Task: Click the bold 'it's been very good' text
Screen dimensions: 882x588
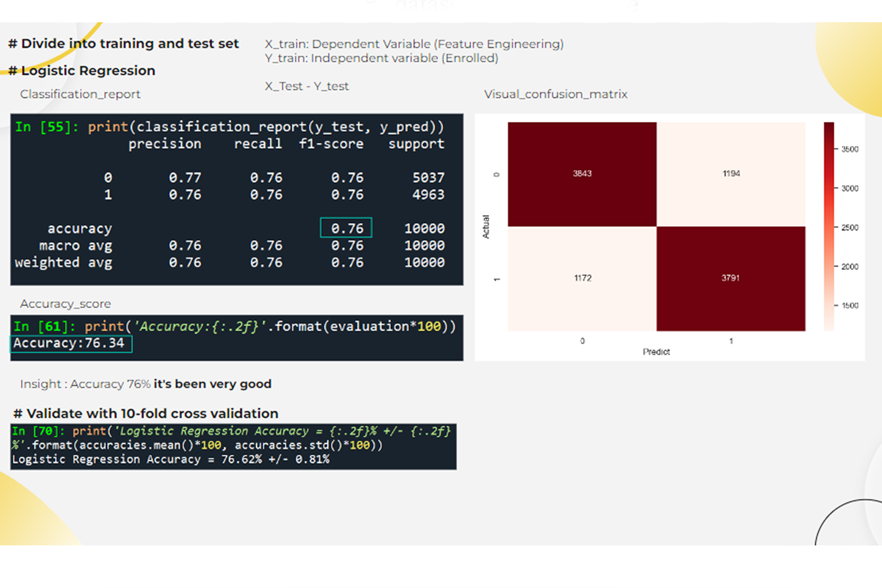Action: tap(213, 384)
